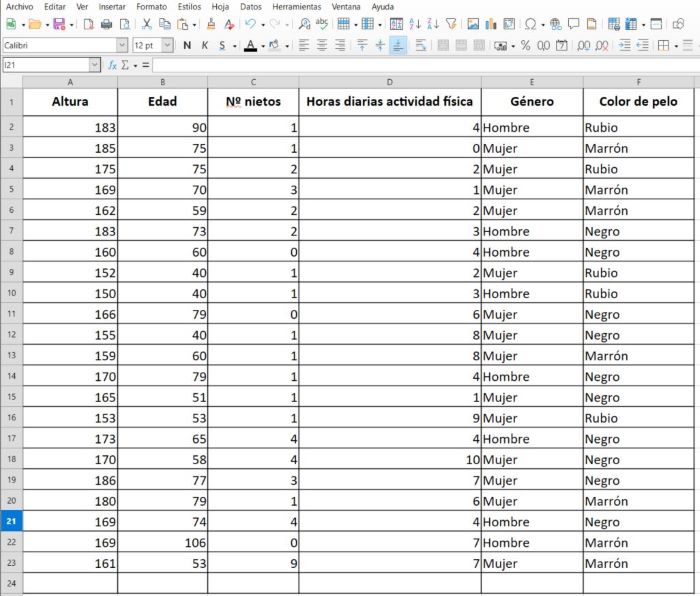Toggle underline S button
This screenshot has height=596, width=700.
coord(222,45)
